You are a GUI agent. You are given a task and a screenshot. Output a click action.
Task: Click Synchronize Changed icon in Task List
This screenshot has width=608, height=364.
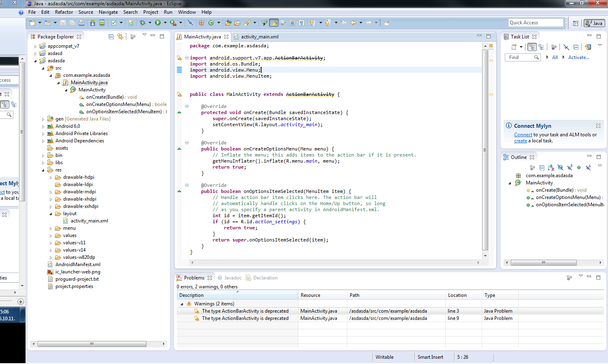pyautogui.click(x=588, y=47)
